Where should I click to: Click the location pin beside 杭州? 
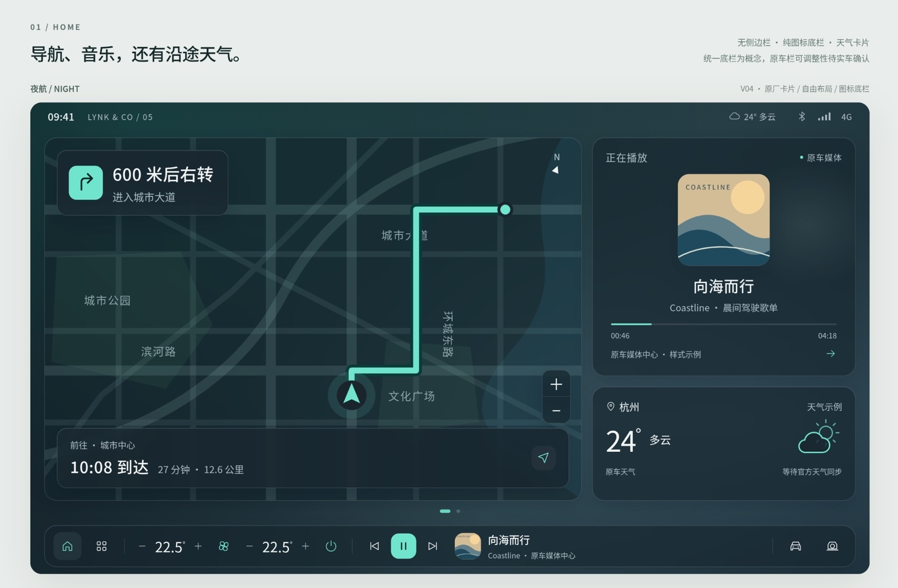611,407
